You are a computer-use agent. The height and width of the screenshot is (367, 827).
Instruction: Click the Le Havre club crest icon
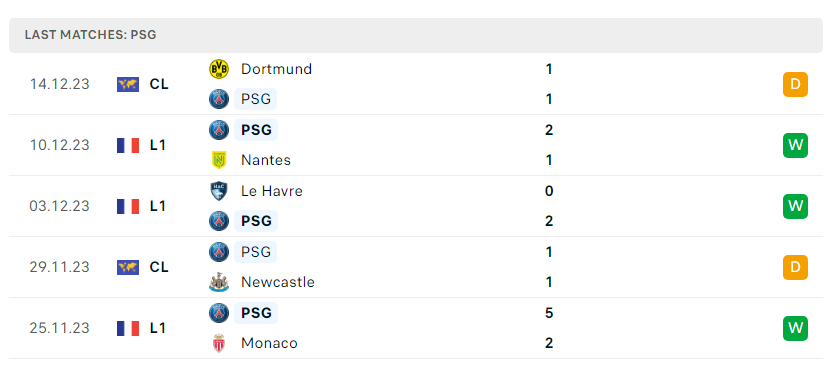pos(219,191)
